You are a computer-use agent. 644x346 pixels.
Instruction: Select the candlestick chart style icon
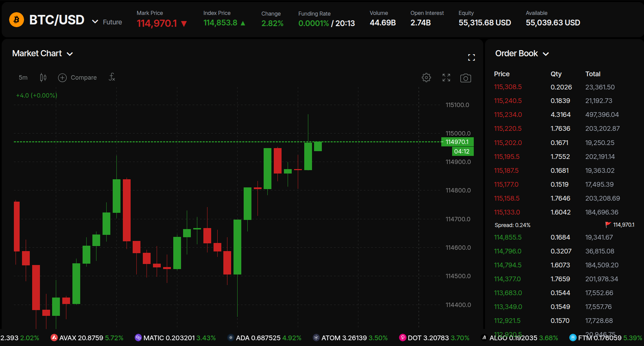point(43,77)
